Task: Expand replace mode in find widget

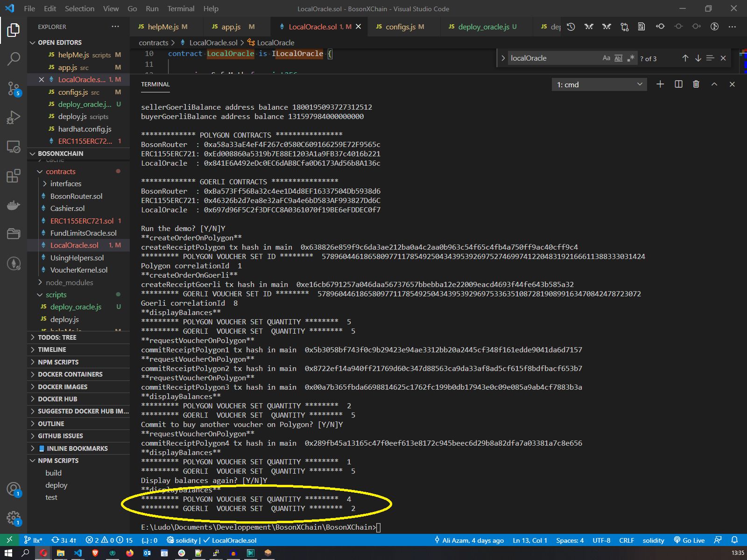Action: click(x=503, y=58)
